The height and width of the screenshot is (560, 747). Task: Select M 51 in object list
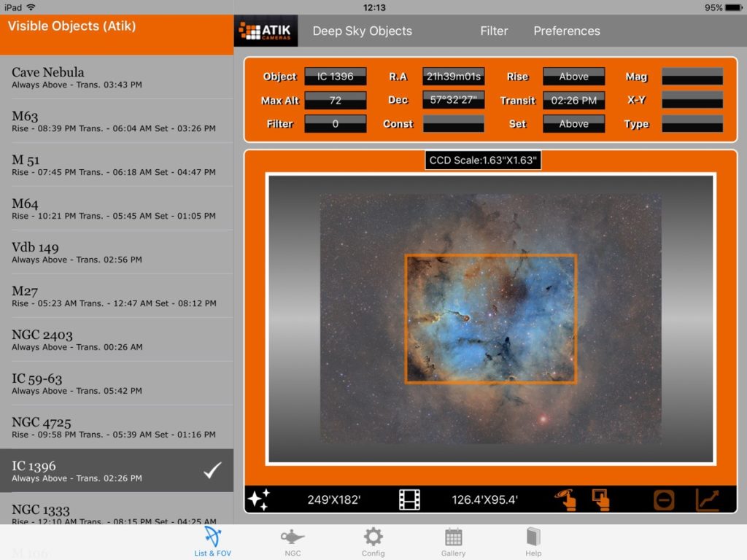tap(117, 165)
